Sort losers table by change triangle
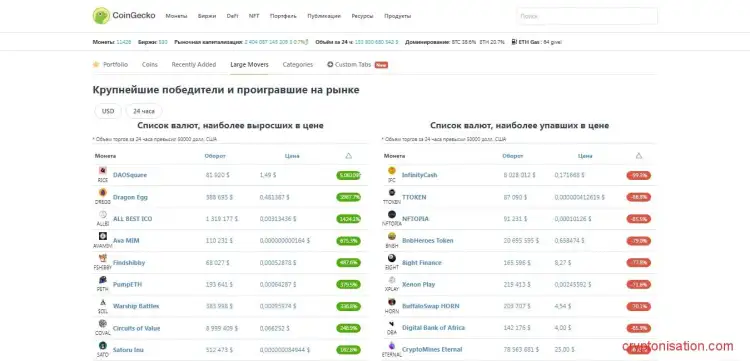 (639, 156)
